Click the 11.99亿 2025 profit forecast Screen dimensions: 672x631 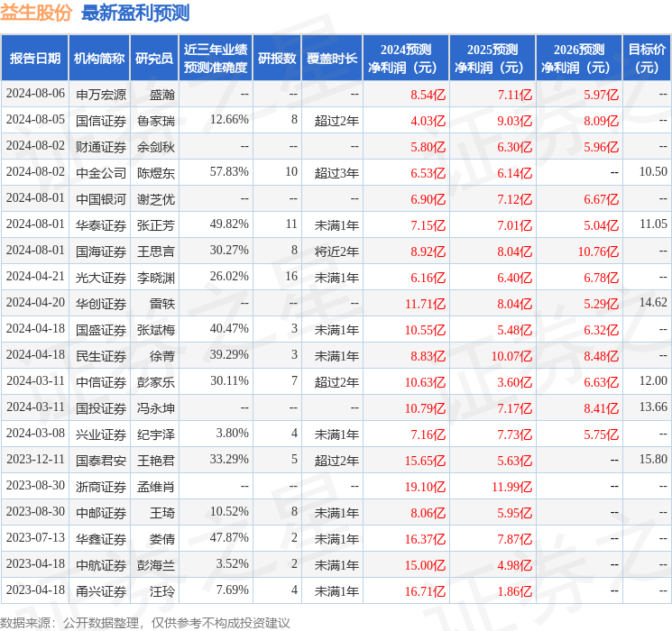click(x=511, y=487)
